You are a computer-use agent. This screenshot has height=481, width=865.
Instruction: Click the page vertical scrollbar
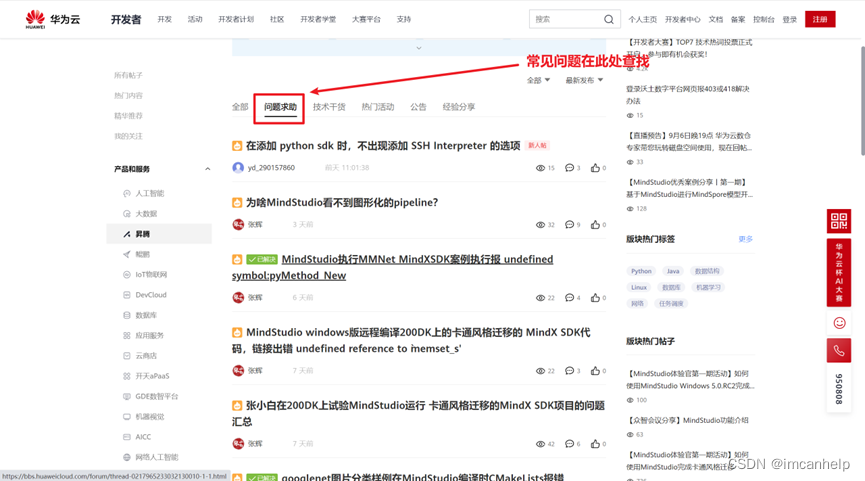(x=862, y=101)
